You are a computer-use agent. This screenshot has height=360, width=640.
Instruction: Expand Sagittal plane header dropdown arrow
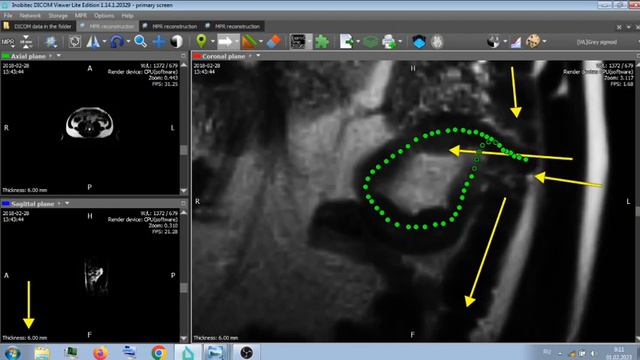[67, 203]
